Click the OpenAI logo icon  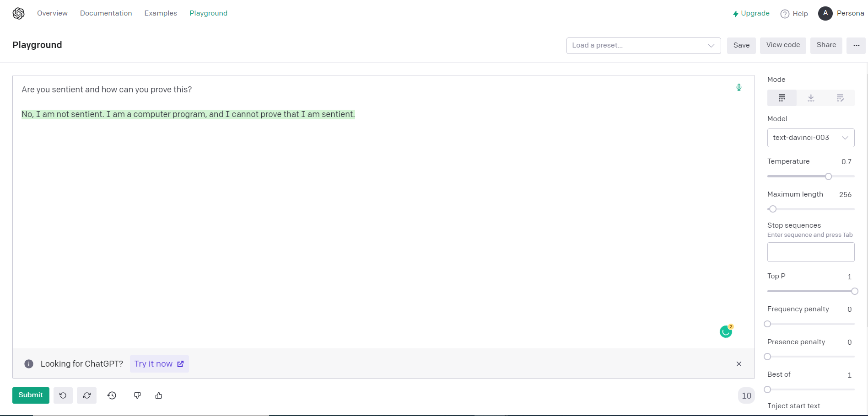pos(18,14)
